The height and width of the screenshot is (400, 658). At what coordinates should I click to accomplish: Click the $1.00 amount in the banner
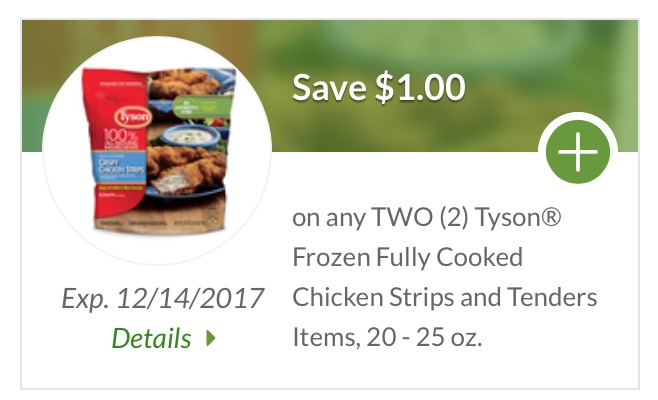click(420, 87)
